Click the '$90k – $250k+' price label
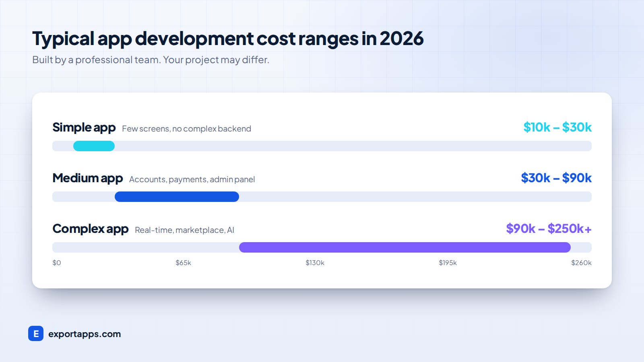Screen dimensions: 644x362 click(549, 229)
